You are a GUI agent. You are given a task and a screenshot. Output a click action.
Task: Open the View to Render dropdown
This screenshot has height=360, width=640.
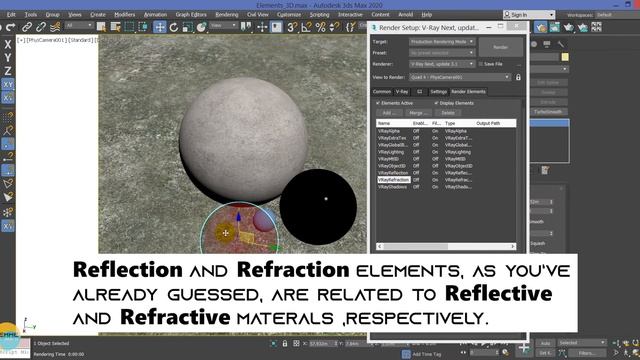click(460, 77)
